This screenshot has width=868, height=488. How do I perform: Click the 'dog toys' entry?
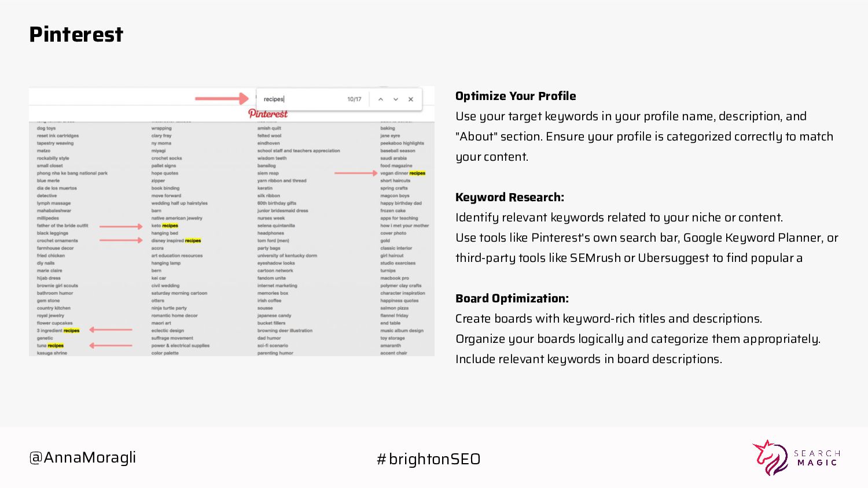[x=46, y=128]
